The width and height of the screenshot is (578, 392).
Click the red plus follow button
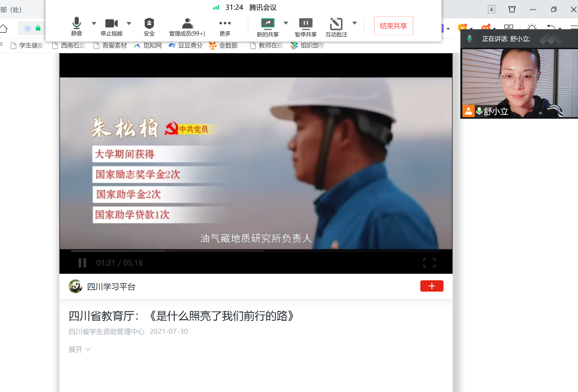coord(431,286)
